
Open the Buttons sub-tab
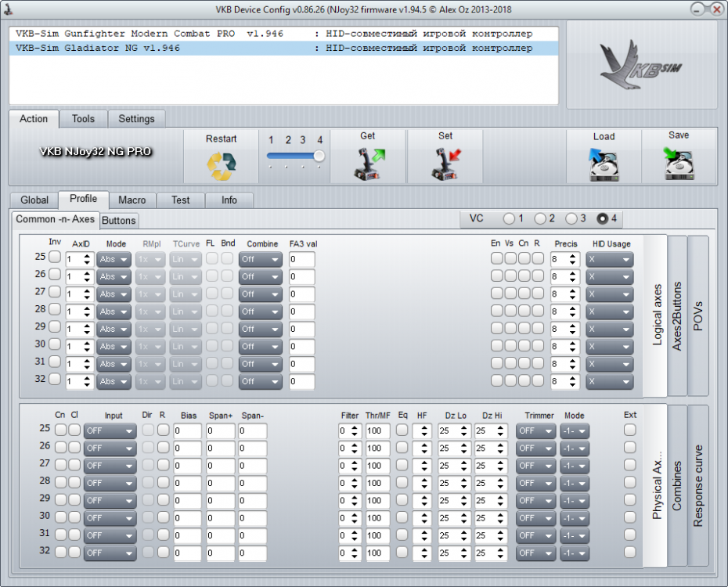point(119,220)
